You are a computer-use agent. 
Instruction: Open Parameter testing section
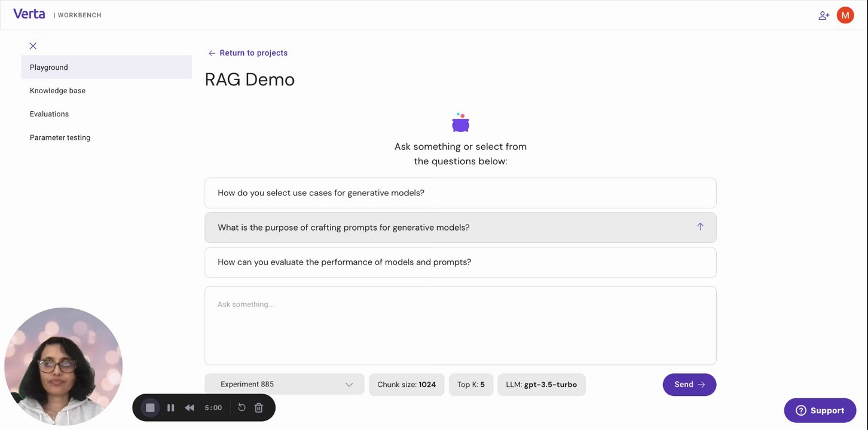60,137
